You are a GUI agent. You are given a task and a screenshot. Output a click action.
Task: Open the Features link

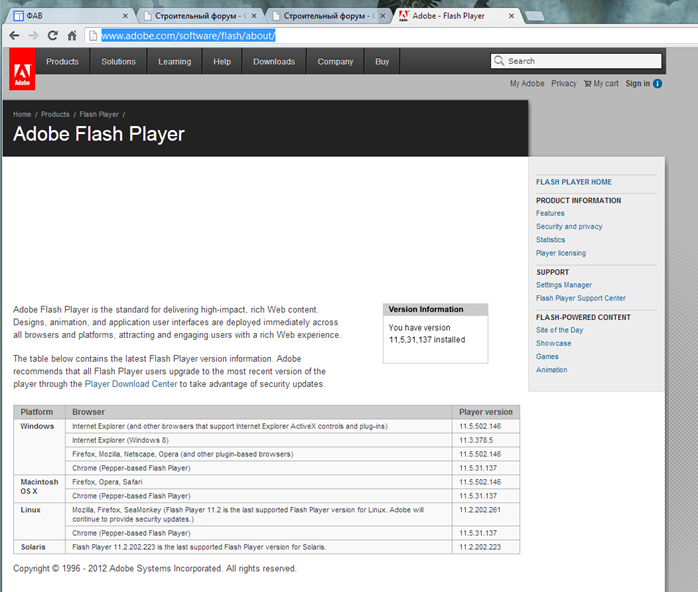(550, 213)
